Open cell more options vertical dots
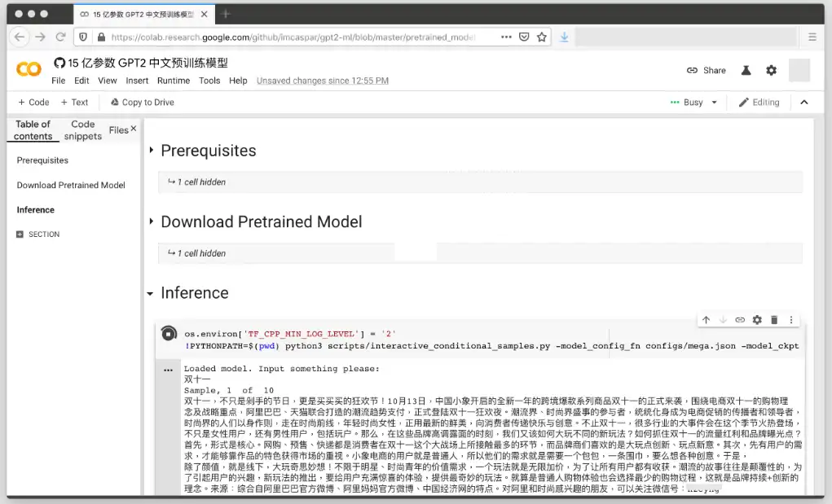832x504 pixels. click(791, 320)
